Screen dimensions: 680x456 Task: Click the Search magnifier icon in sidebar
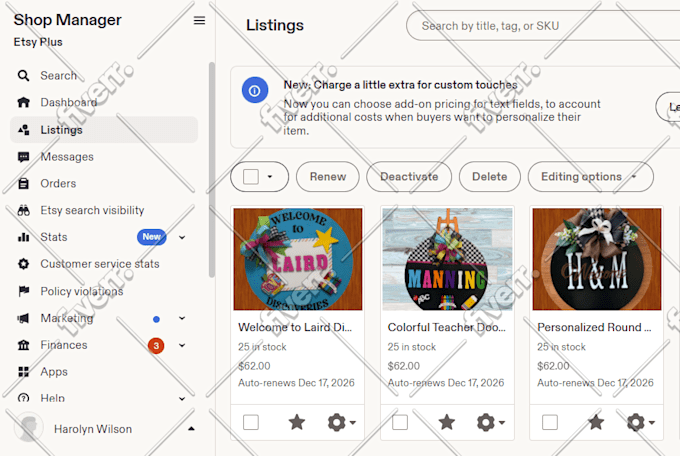click(23, 75)
